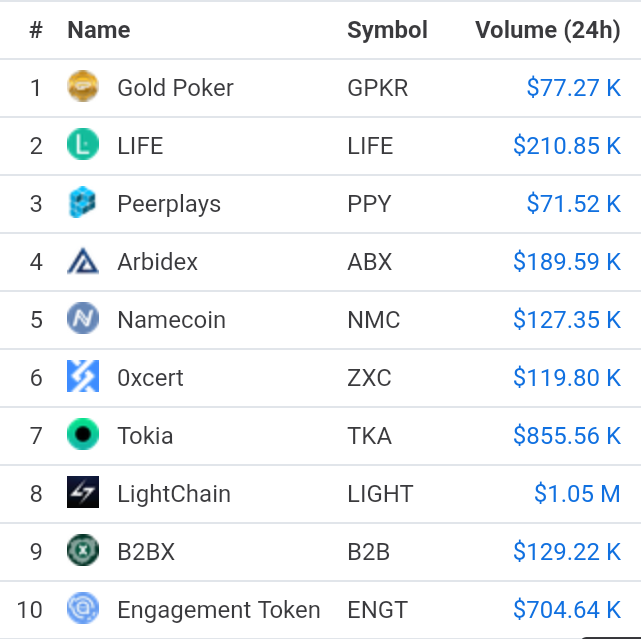Open LIFE's $210.85 K volume link
The height and width of the screenshot is (639, 641).
coord(566,146)
